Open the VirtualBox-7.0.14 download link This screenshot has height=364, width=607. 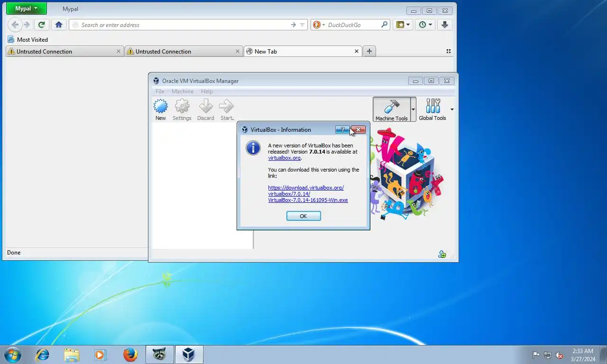click(308, 194)
